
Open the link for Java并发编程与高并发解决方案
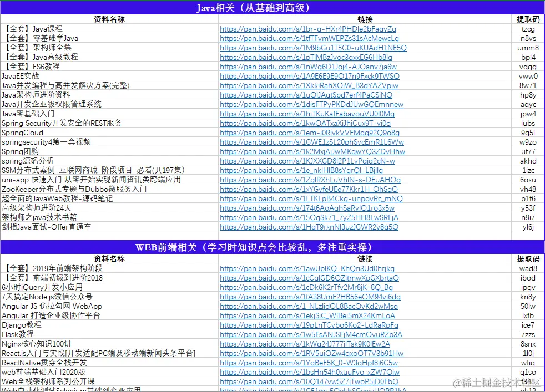pyautogui.click(x=309, y=85)
